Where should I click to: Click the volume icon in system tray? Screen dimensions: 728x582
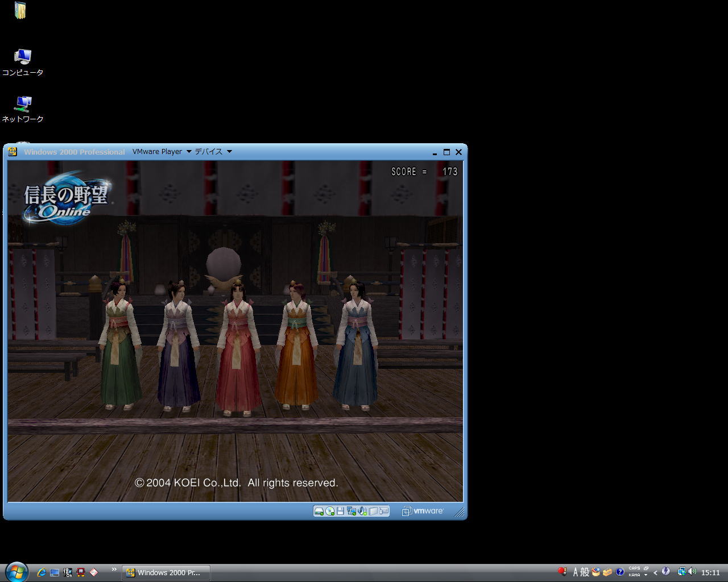pos(692,572)
